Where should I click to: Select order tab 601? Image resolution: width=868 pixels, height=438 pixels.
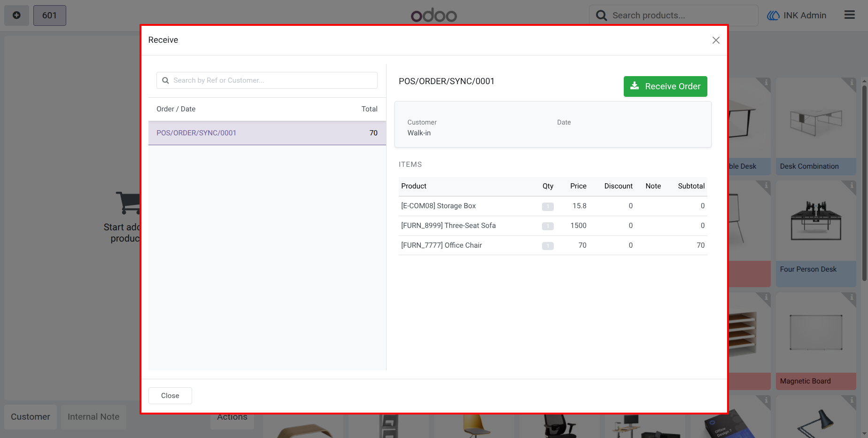[x=50, y=16]
